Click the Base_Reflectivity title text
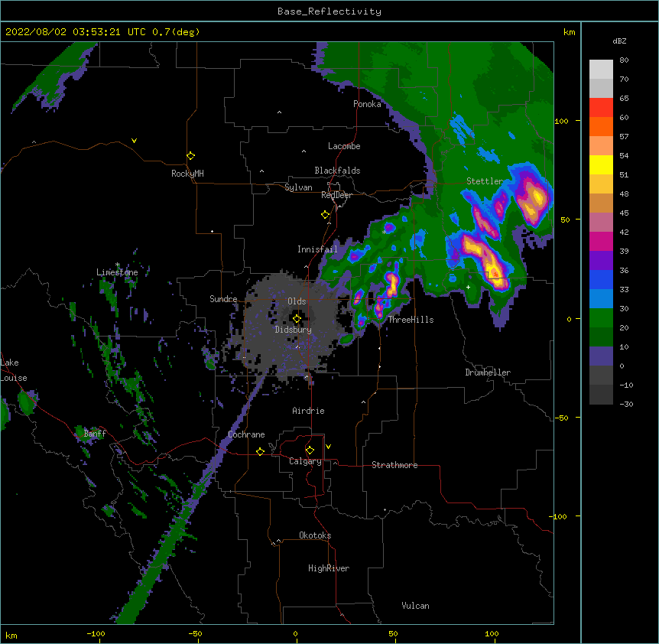The image size is (659, 644). point(329,11)
